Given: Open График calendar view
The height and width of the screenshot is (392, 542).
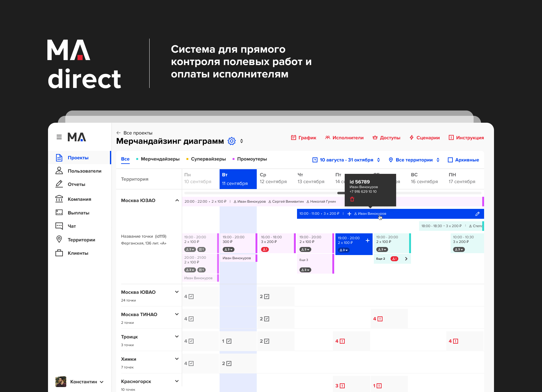Looking at the screenshot, I should [x=304, y=138].
